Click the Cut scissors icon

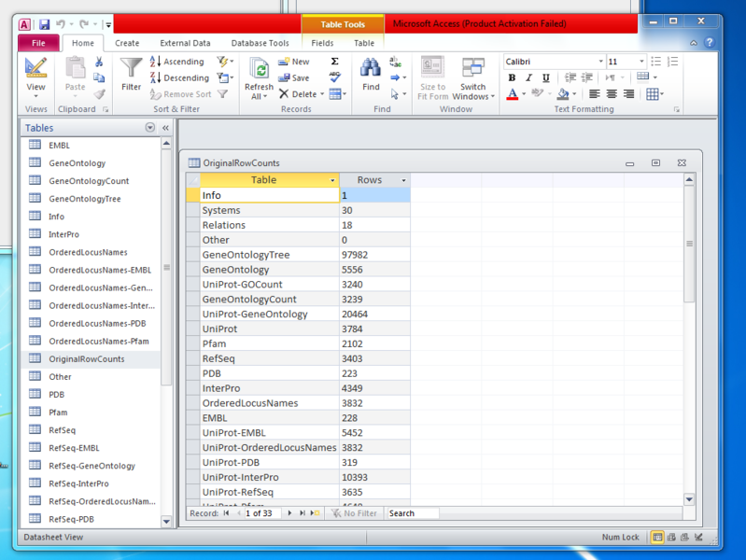99,62
